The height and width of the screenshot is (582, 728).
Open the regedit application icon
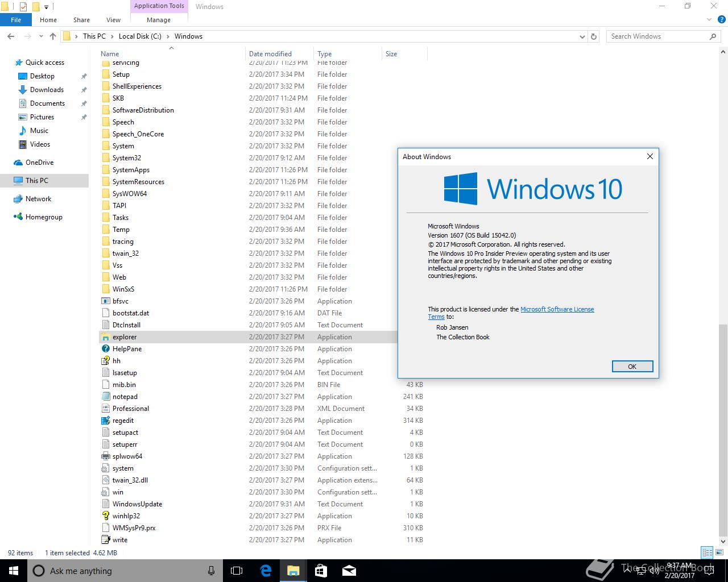105,421
